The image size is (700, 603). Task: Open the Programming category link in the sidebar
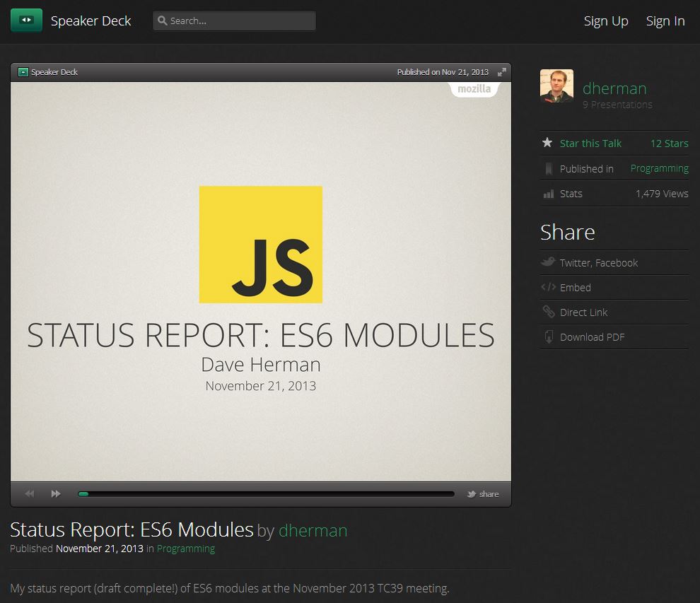coord(660,168)
